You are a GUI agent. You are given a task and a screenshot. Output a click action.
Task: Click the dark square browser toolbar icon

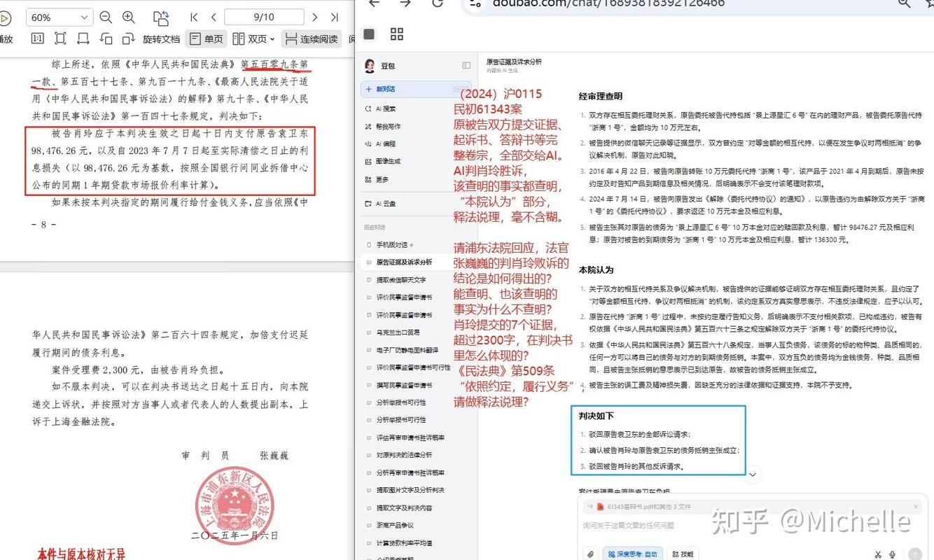370,34
